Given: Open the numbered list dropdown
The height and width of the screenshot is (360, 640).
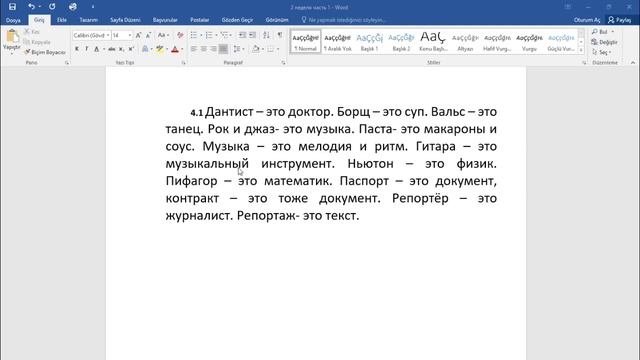Looking at the screenshot, I should [216, 36].
